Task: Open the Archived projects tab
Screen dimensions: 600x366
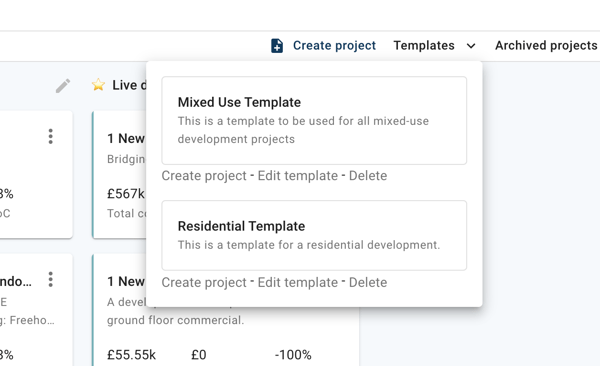Action: [x=546, y=46]
